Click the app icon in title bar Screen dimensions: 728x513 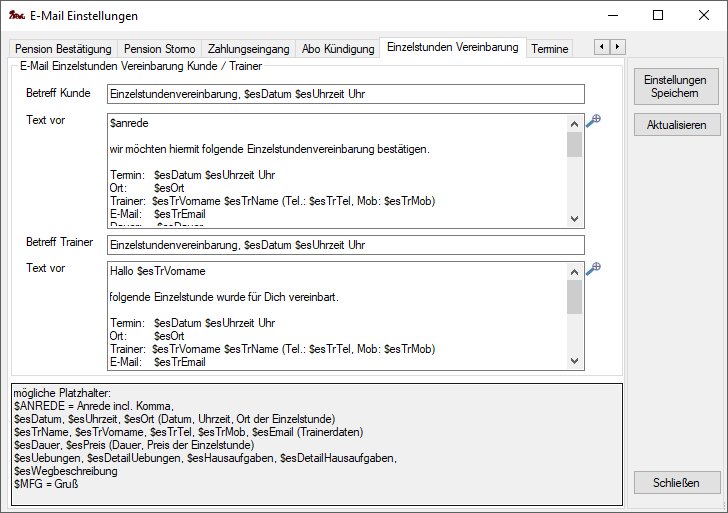point(15,16)
